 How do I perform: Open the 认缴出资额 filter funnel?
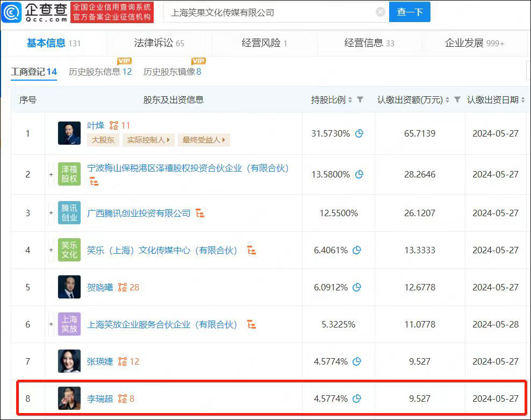tap(457, 99)
